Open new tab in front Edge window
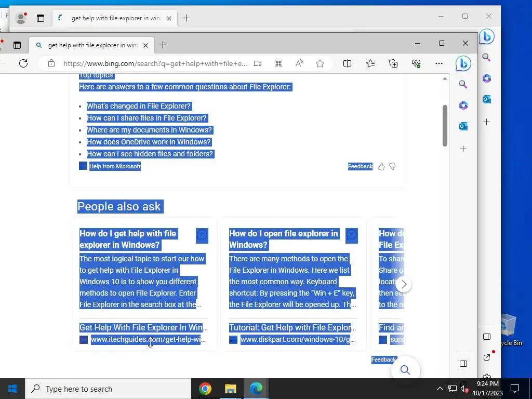The height and width of the screenshot is (399, 532). [163, 45]
